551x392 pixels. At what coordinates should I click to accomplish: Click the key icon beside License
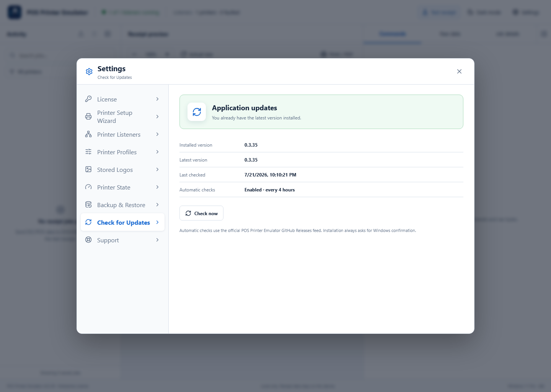[88, 99]
